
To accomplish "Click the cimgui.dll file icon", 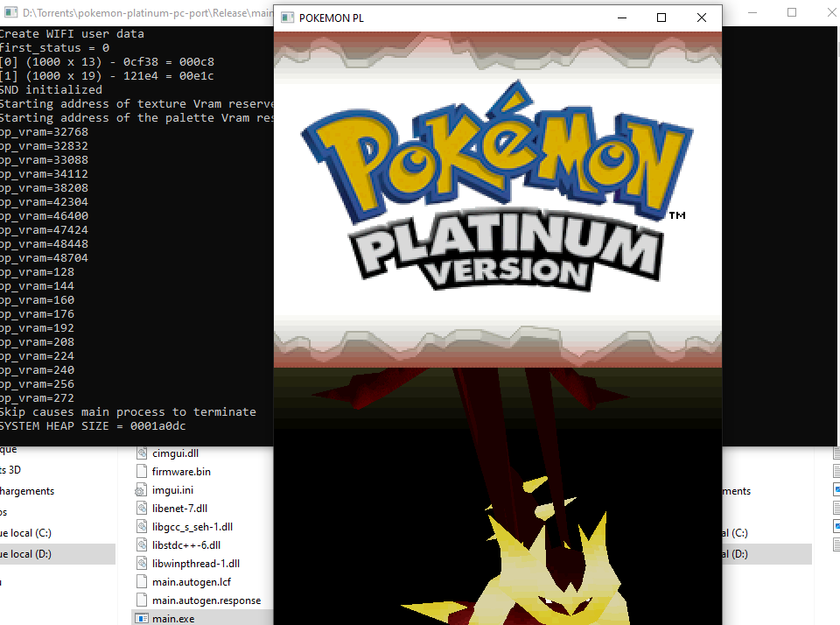I will click(142, 453).
